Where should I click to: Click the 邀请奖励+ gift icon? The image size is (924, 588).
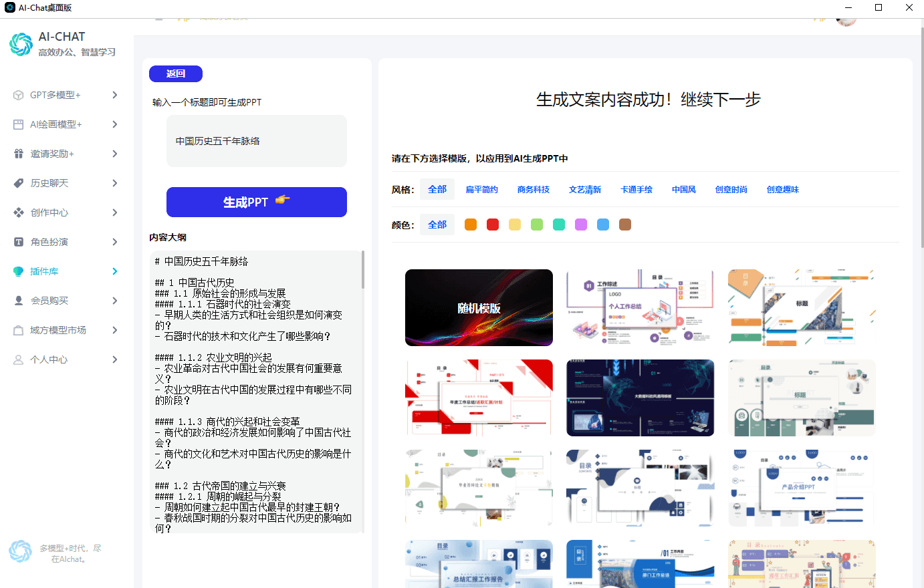coord(19,154)
